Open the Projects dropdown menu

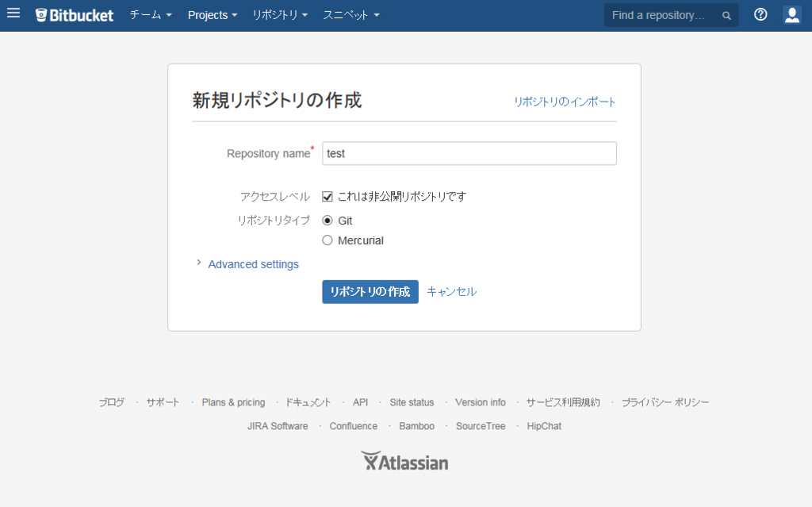point(213,15)
